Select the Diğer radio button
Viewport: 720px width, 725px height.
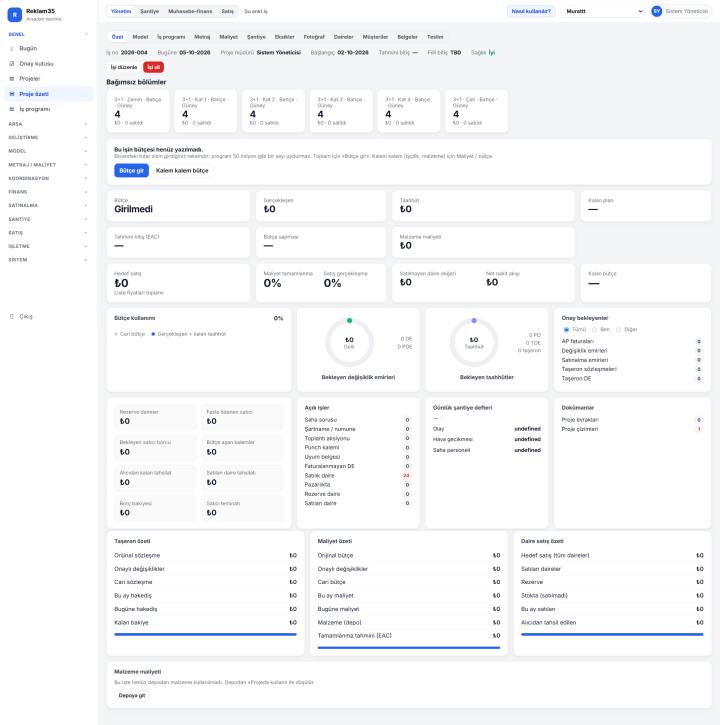pos(618,330)
